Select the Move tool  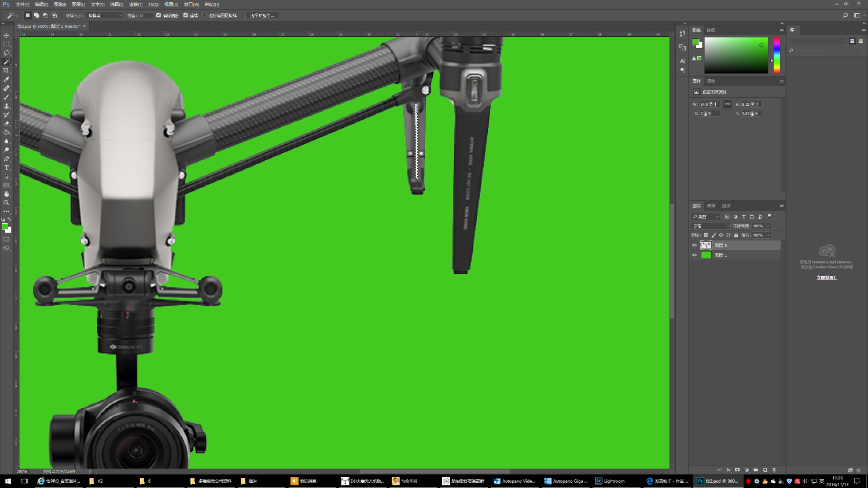(6, 35)
